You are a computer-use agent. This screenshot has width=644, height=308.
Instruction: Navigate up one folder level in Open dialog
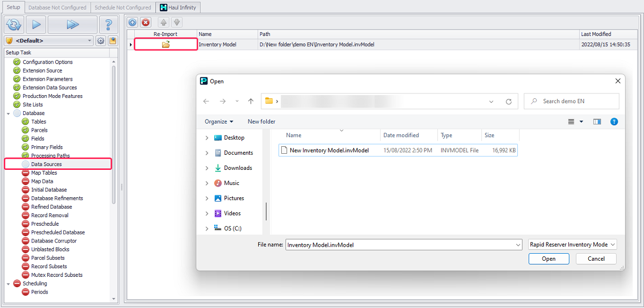[x=251, y=101]
